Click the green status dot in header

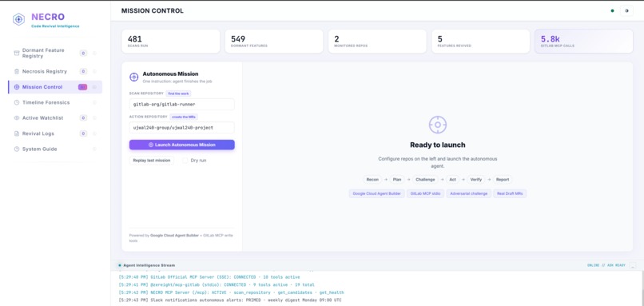tap(612, 11)
